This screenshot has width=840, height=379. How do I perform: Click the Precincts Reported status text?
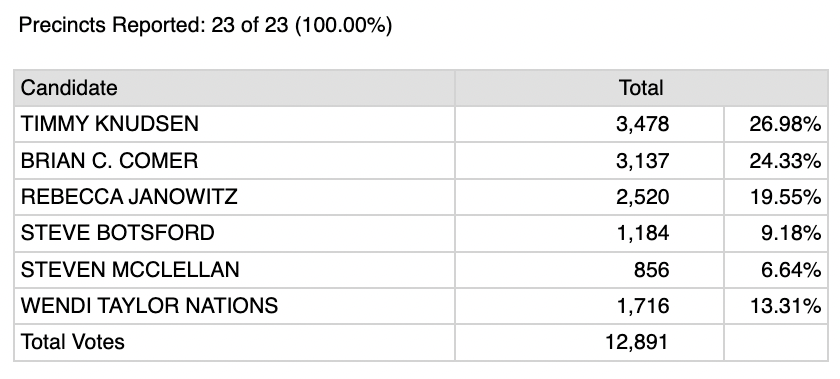tap(205, 25)
